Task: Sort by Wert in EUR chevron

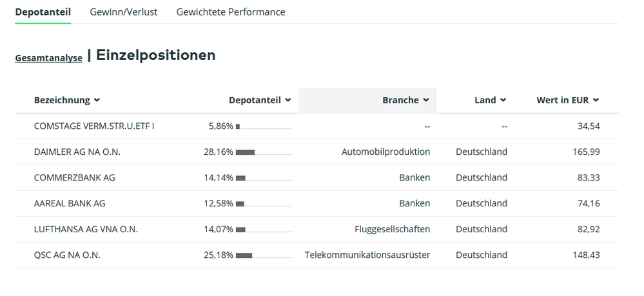Action: [596, 100]
